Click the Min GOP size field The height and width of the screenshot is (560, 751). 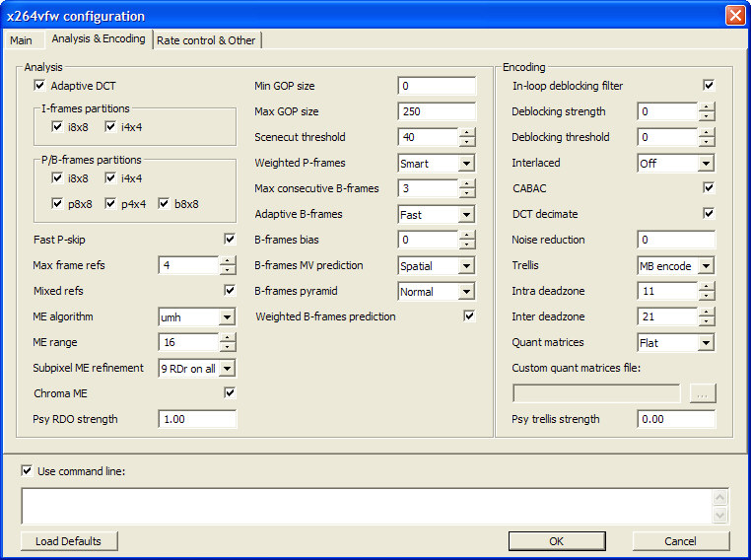[437, 86]
